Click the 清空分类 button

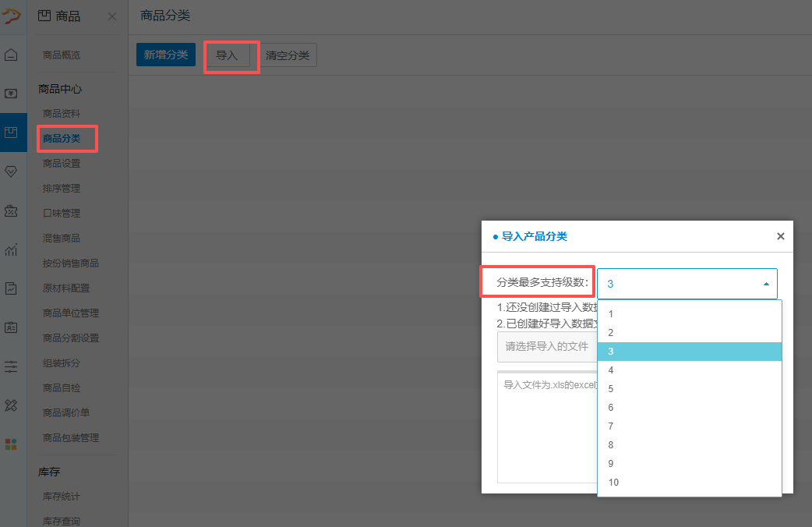pos(288,55)
